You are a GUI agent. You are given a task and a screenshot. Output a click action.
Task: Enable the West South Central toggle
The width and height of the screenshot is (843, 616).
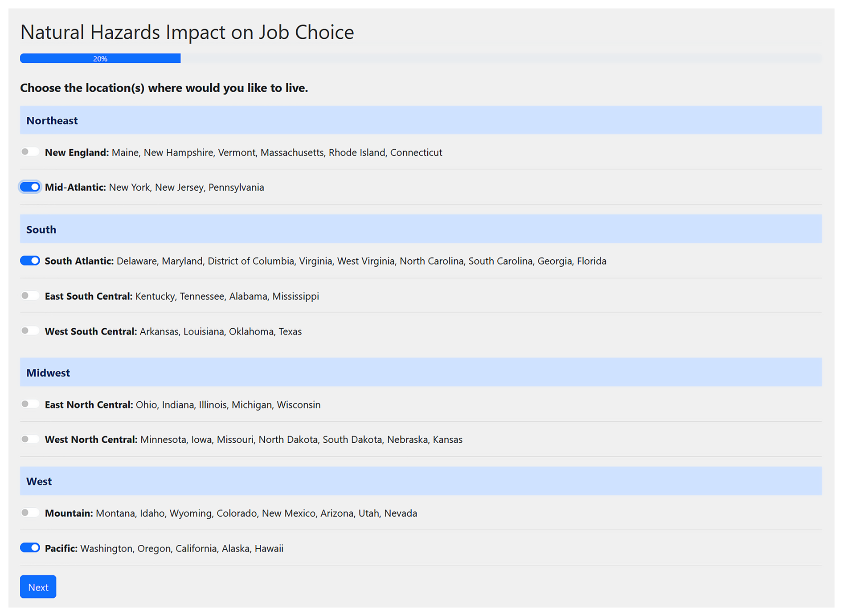point(30,331)
